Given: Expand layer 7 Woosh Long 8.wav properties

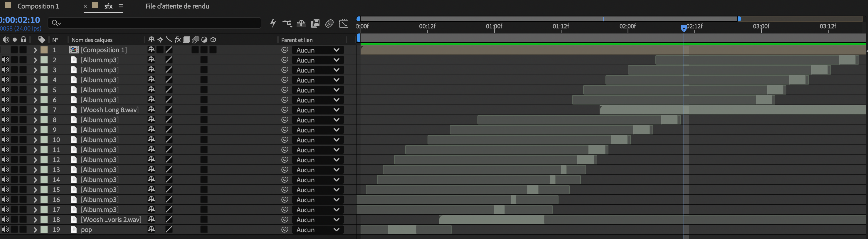Looking at the screenshot, I should pyautogui.click(x=35, y=110).
